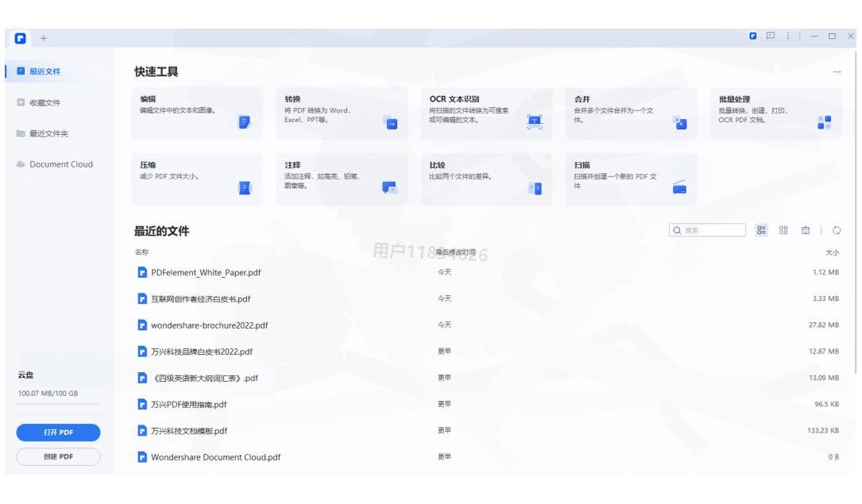Click the cloud storage usage bar
Viewport: 862px width, 504px height.
pos(58,404)
